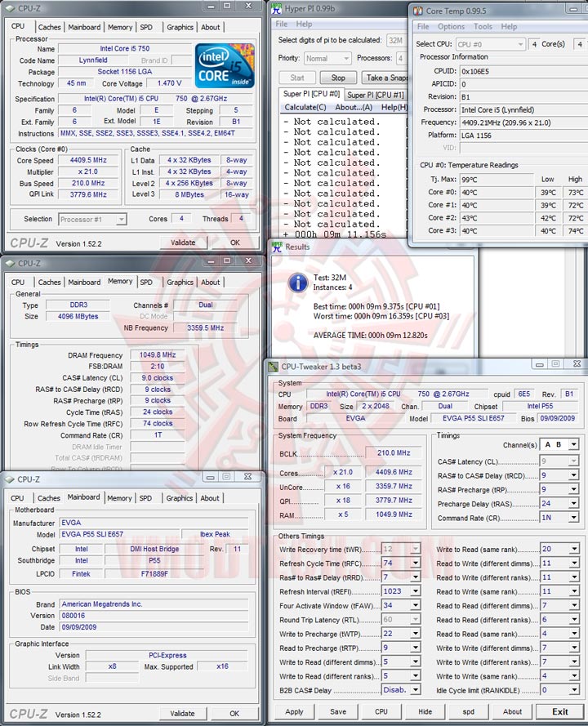Open the About tab in CPU-Z Mainboard window

[210, 498]
